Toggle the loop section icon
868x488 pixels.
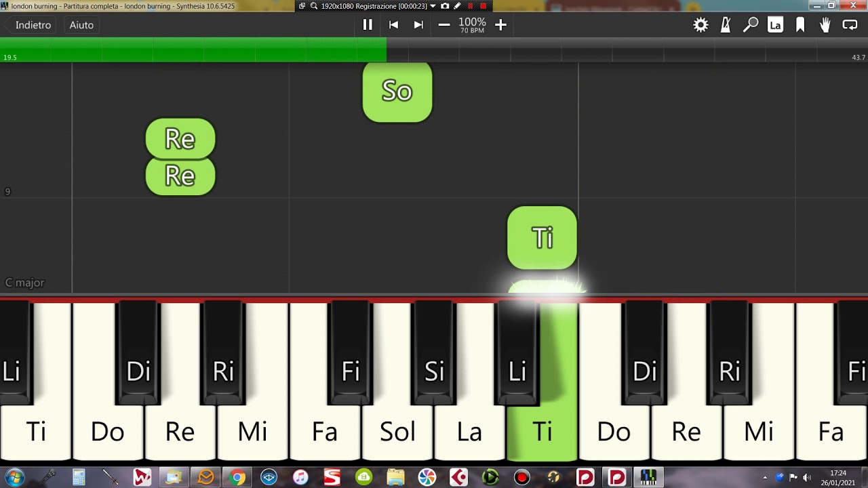click(850, 25)
